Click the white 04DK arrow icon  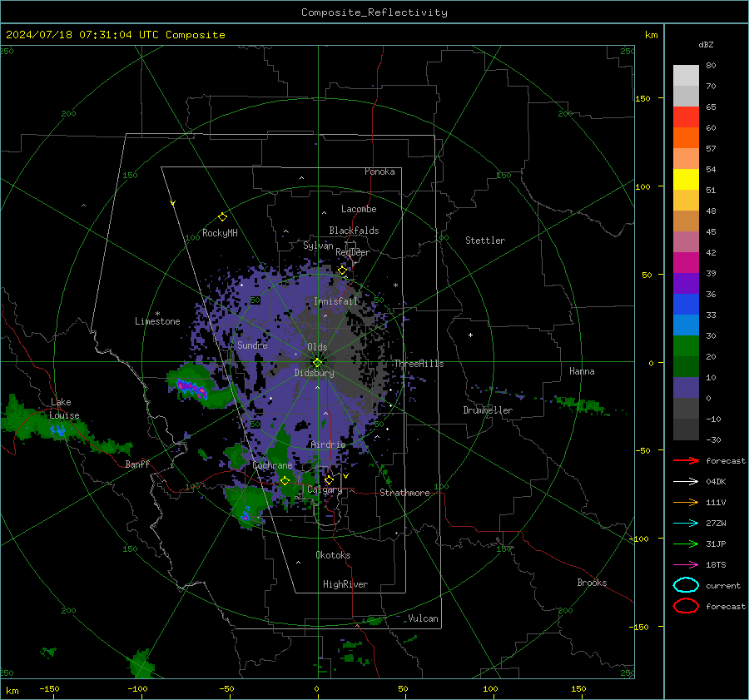click(686, 482)
